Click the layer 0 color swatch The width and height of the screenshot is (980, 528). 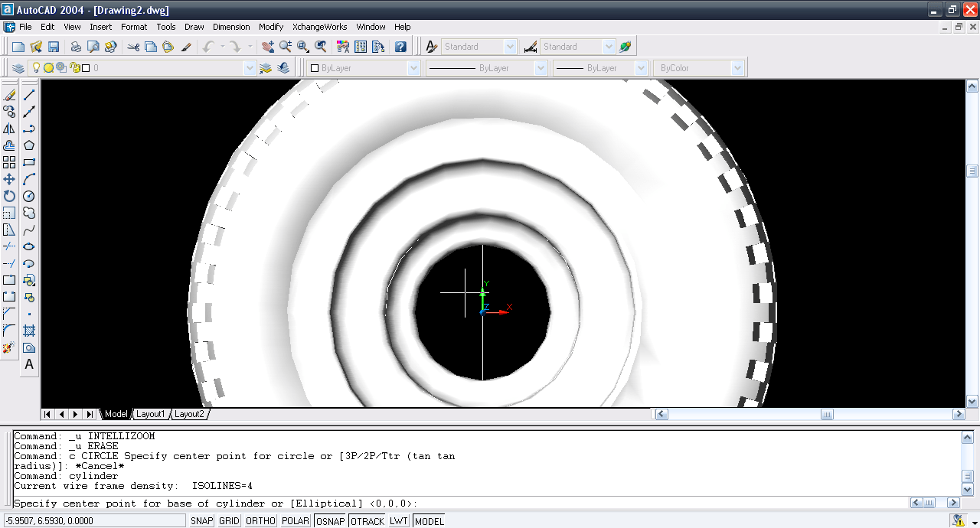[x=86, y=68]
